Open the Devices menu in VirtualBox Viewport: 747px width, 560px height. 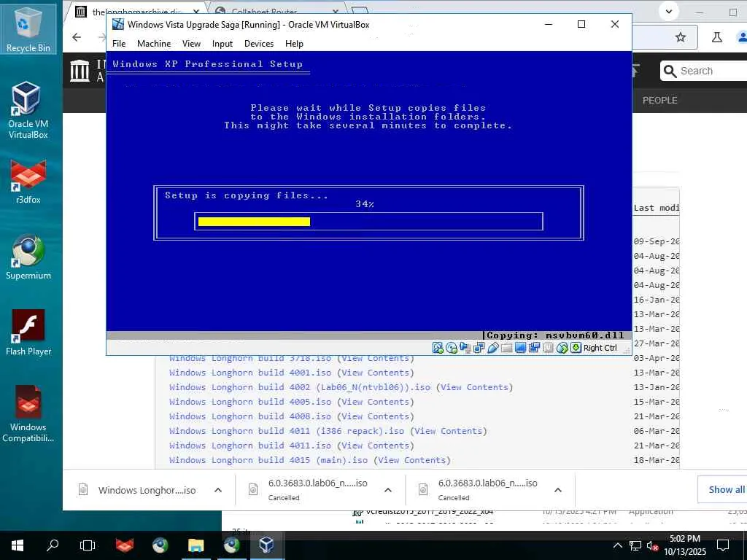[259, 43]
